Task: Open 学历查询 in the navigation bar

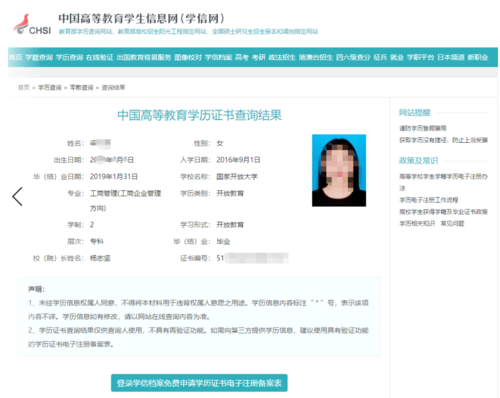Action: [x=69, y=57]
